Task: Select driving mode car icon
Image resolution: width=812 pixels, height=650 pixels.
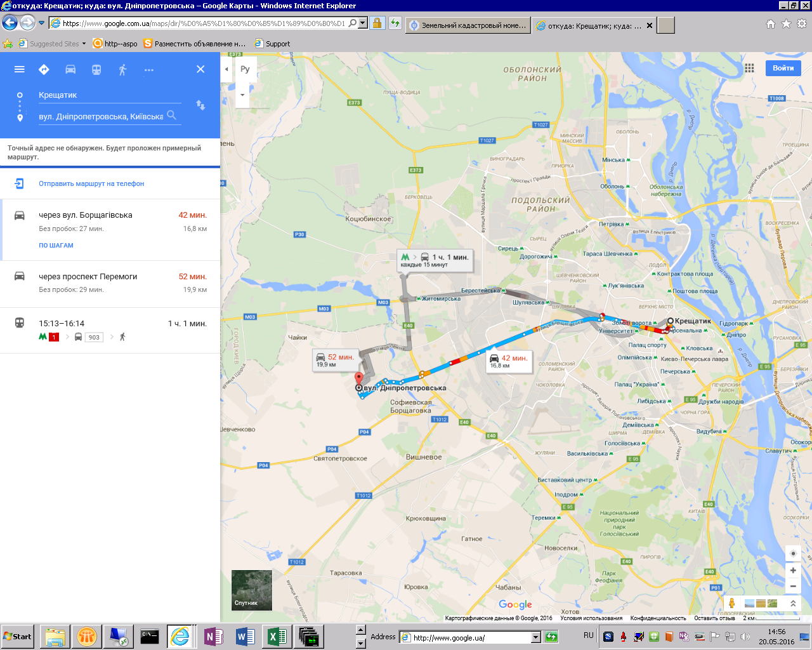Action: point(70,69)
